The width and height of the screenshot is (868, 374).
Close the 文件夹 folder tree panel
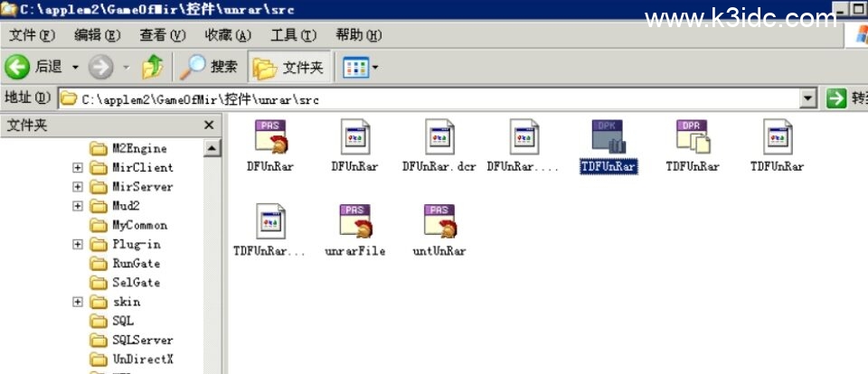click(x=209, y=126)
